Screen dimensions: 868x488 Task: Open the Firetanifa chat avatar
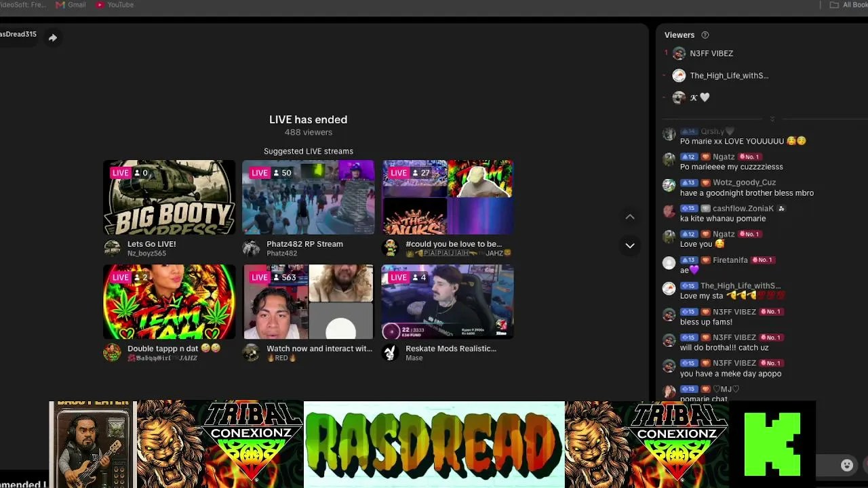point(669,263)
